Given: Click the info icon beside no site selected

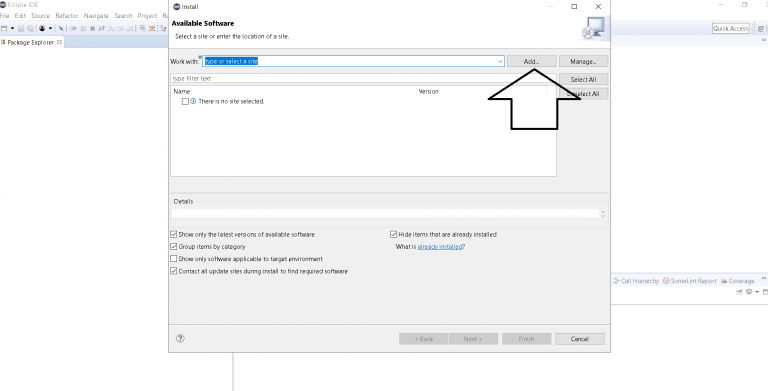Looking at the screenshot, I should click(x=193, y=101).
